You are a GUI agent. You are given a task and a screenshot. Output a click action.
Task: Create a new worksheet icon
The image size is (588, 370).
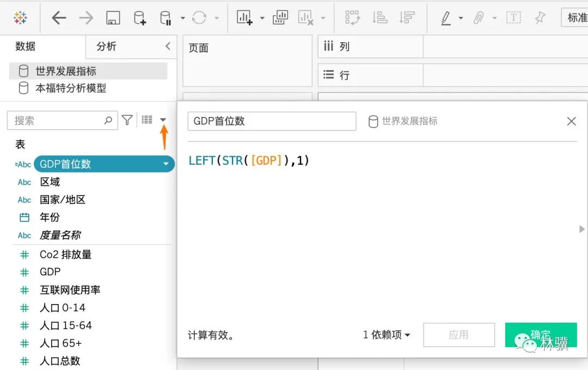[x=244, y=17]
